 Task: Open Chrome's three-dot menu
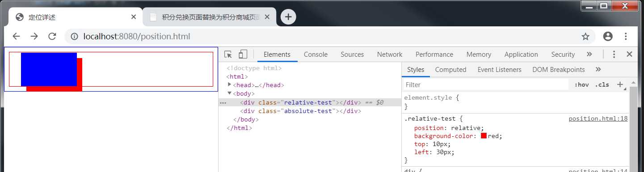626,37
